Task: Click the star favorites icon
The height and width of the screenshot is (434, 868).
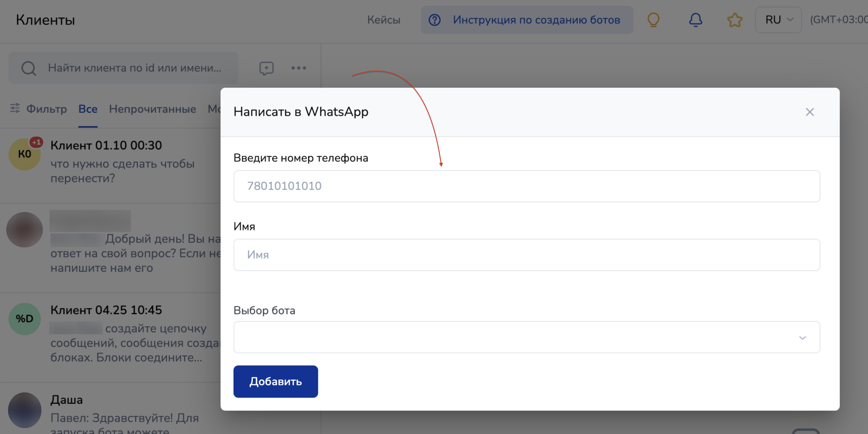Action: coord(735,20)
